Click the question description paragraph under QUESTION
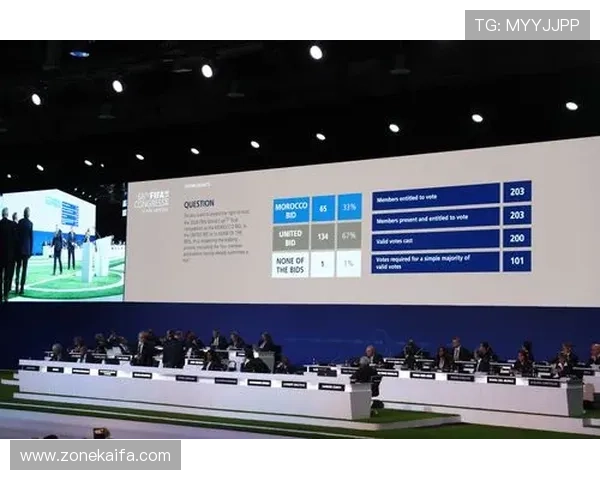Viewport: 600px width, 480px height. click(x=216, y=235)
